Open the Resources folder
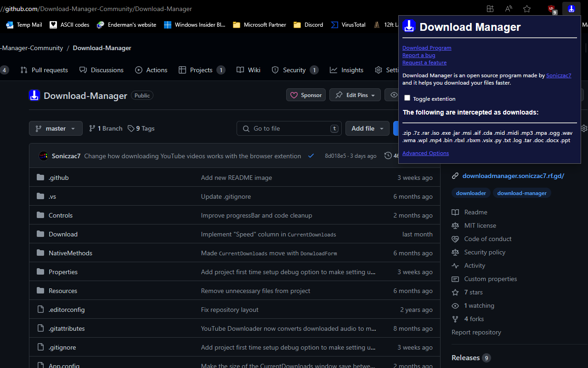 pos(63,291)
